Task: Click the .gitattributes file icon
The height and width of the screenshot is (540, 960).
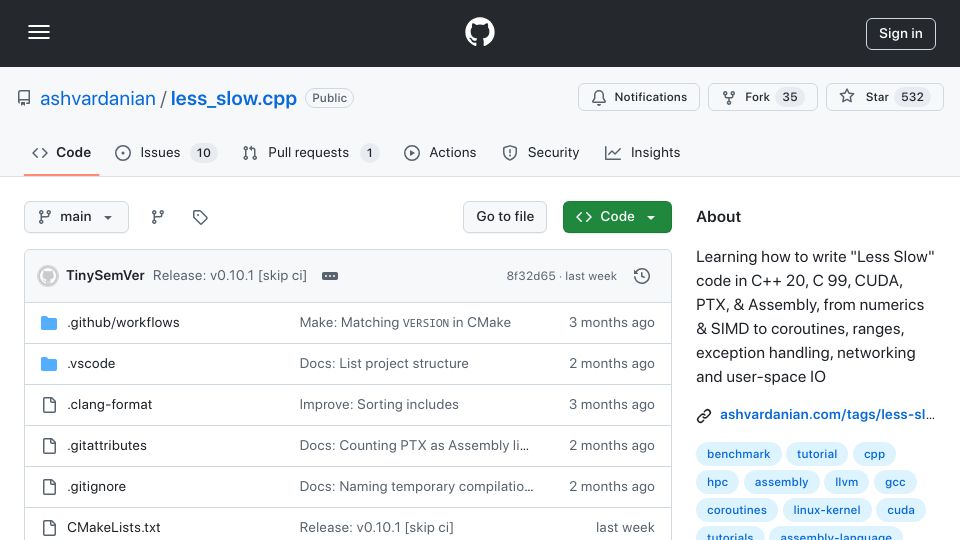Action: [49, 446]
